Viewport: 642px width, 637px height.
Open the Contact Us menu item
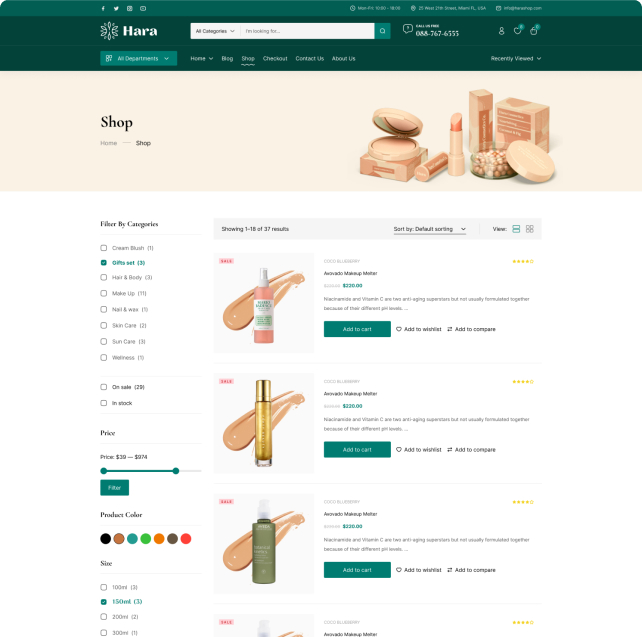click(x=310, y=59)
